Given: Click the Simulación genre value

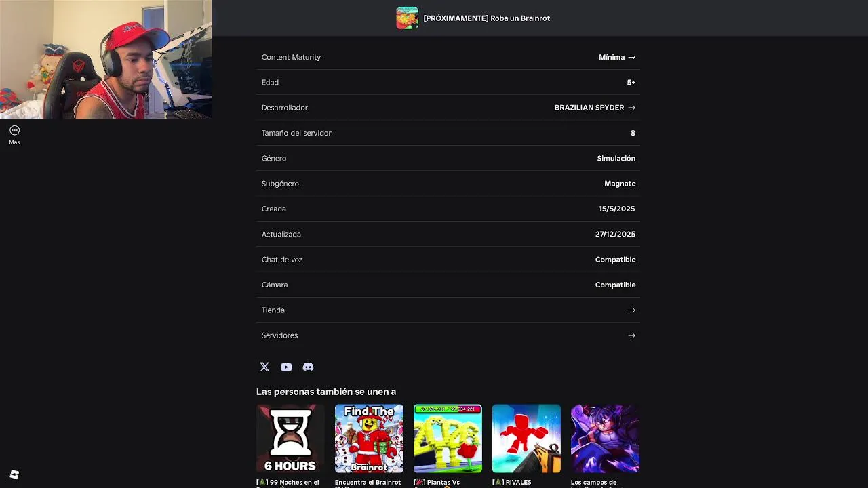Looking at the screenshot, I should point(616,158).
